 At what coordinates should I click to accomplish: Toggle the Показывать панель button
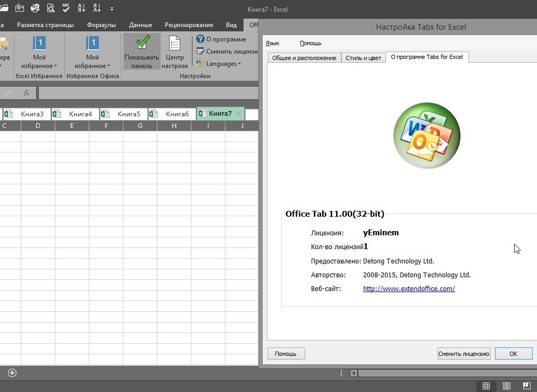tap(141, 52)
